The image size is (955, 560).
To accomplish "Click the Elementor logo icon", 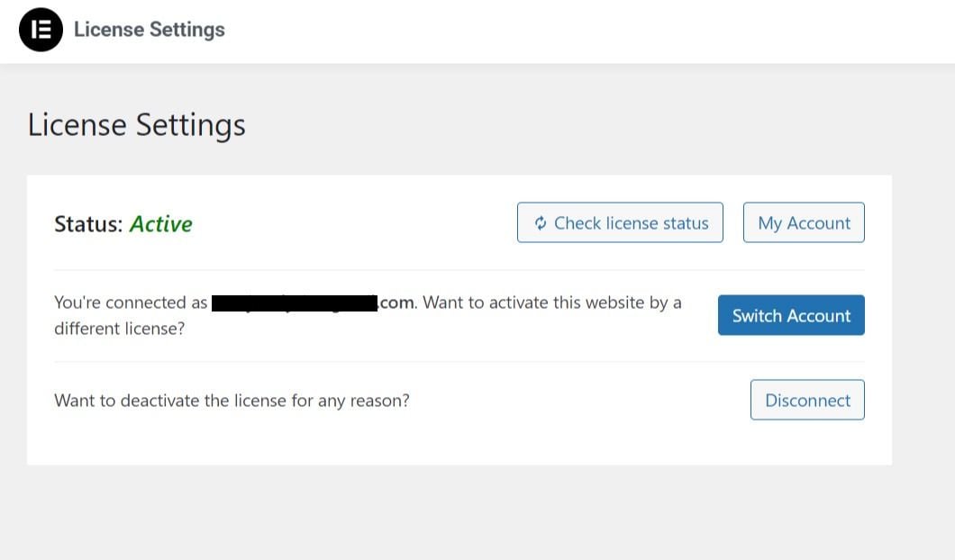I will pos(41,29).
